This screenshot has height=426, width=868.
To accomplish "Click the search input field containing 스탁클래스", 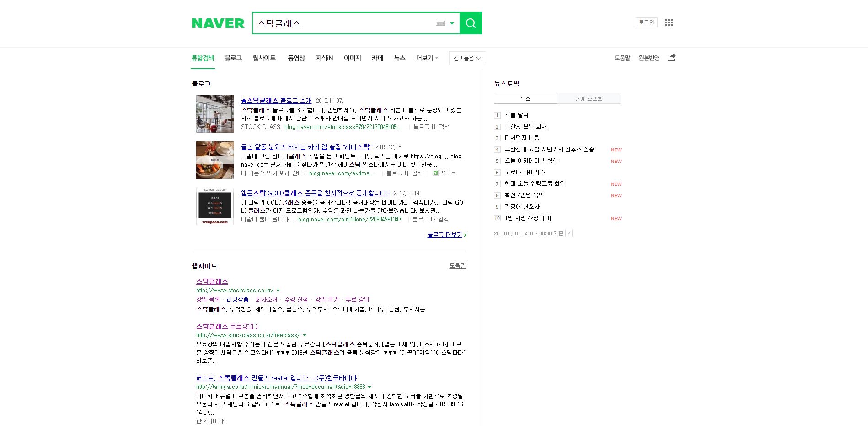I will pos(343,23).
